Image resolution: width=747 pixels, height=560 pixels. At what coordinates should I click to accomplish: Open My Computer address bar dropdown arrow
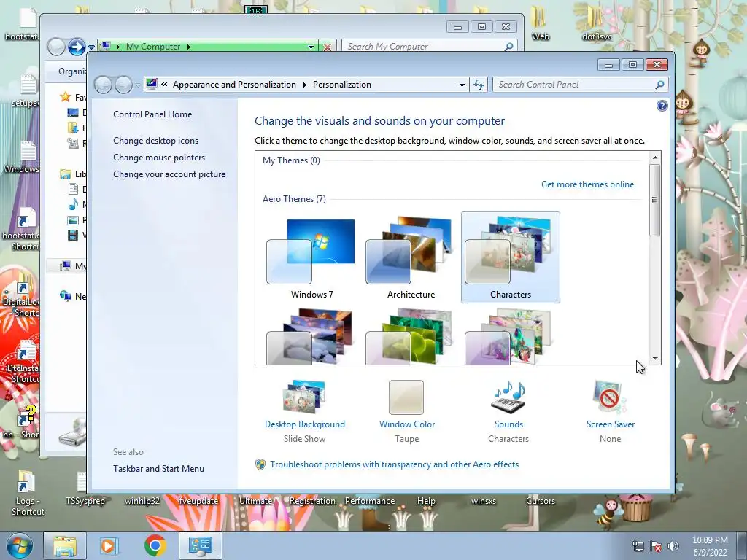tap(311, 47)
